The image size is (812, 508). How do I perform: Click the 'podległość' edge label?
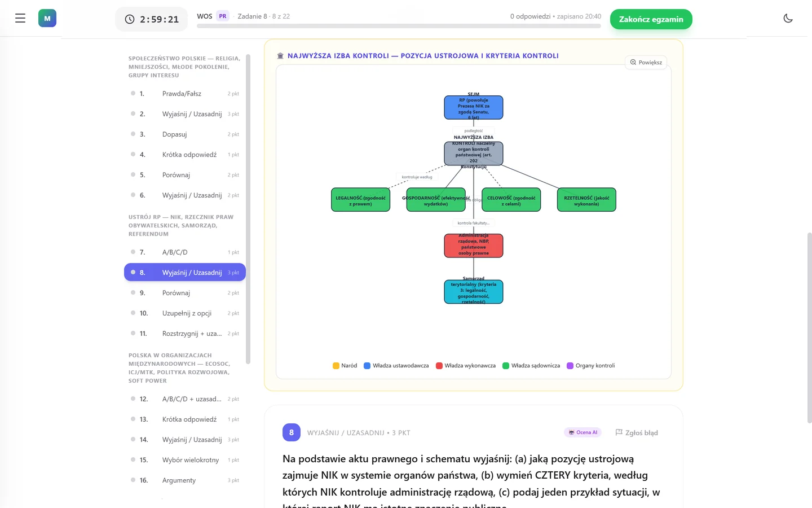pyautogui.click(x=474, y=131)
